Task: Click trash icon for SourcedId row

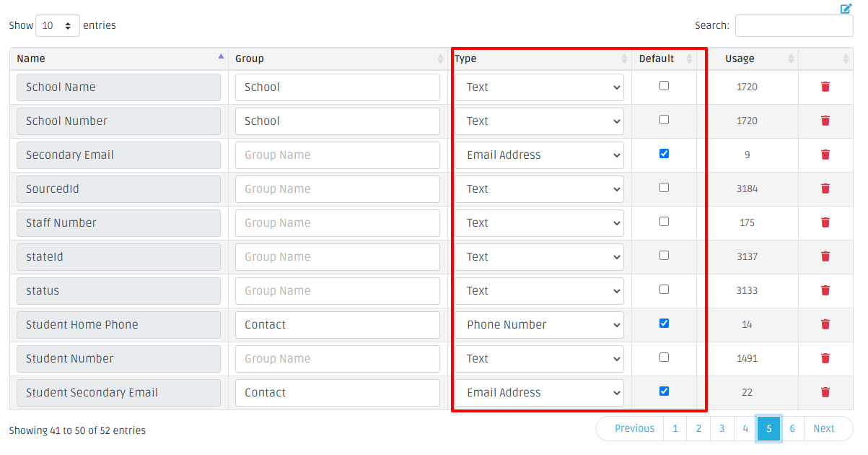Action: coord(825,188)
